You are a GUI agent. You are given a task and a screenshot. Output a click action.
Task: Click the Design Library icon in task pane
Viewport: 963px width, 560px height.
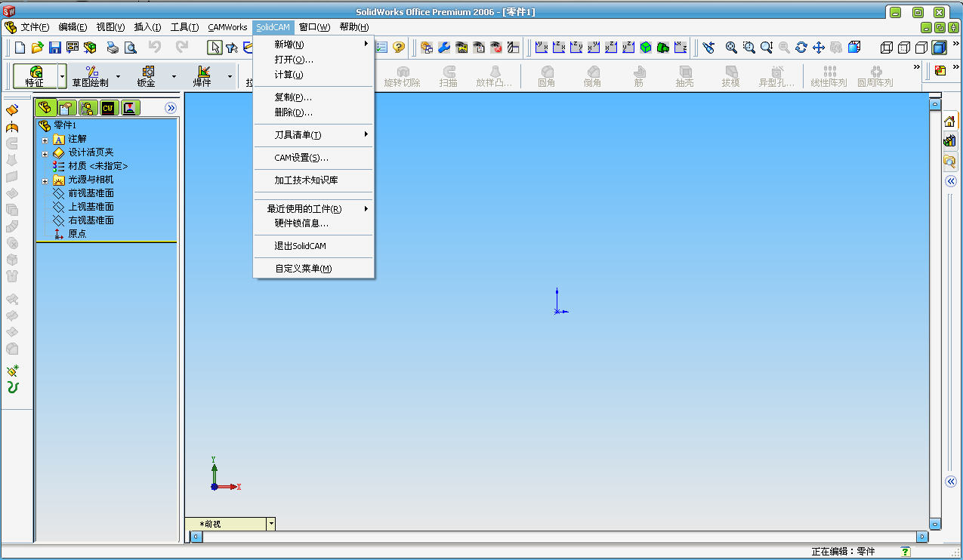950,141
